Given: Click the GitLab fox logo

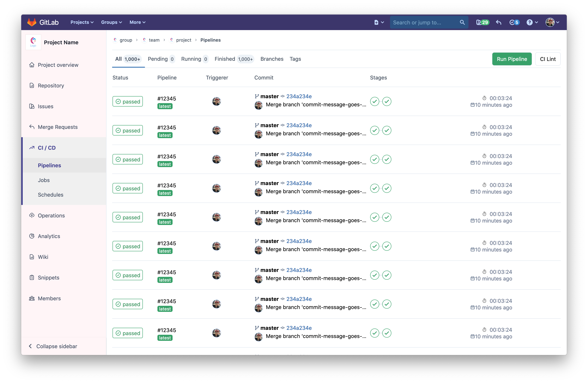Looking at the screenshot, I should pos(32,22).
